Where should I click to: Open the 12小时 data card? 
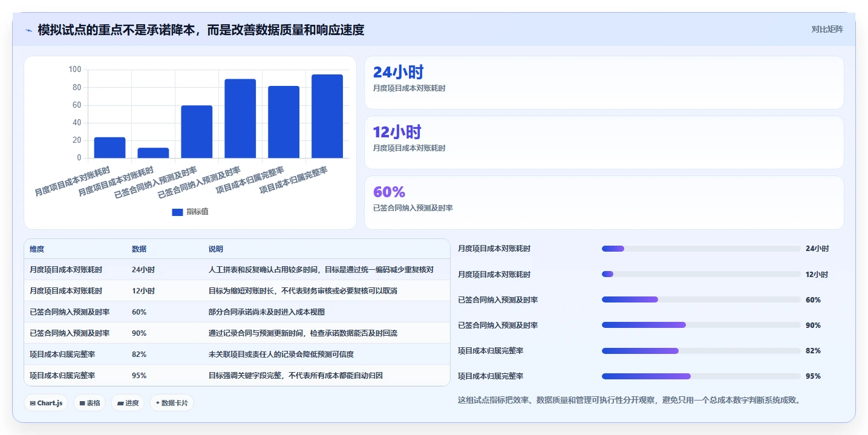click(604, 142)
